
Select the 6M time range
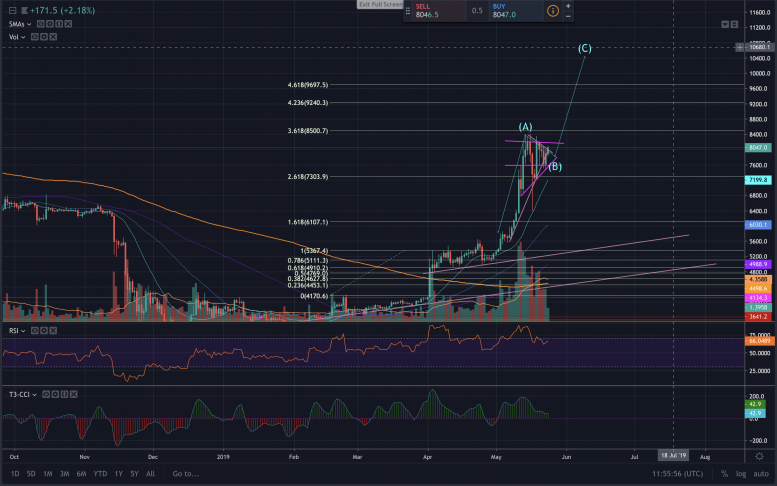[x=81, y=474]
